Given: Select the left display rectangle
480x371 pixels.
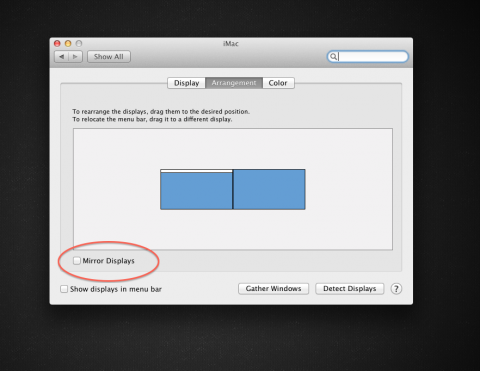Looking at the screenshot, I should [x=196, y=191].
